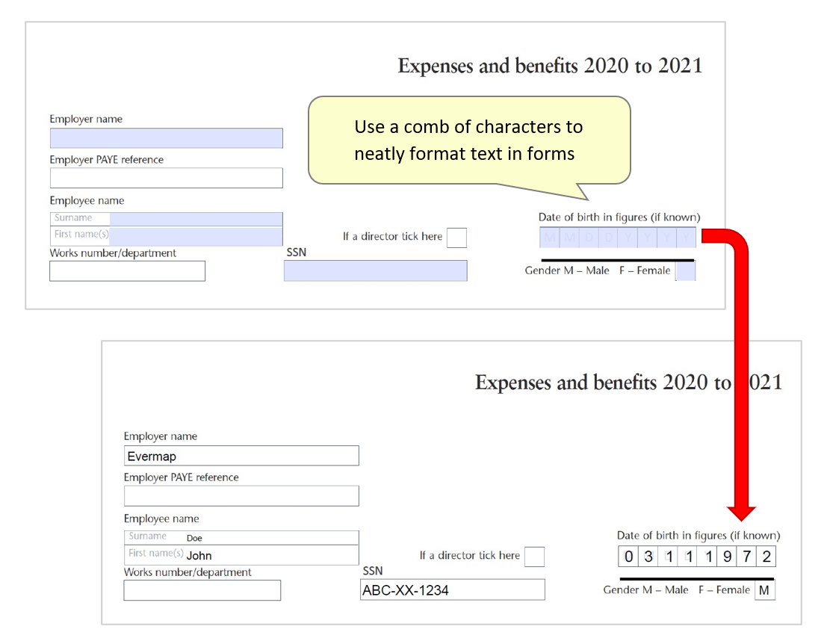Tick the director checkbox in the top form
827x644 pixels.
pyautogui.click(x=456, y=237)
